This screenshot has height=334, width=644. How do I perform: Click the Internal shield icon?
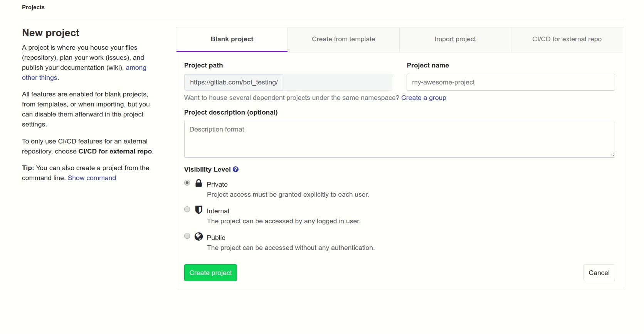pos(198,210)
